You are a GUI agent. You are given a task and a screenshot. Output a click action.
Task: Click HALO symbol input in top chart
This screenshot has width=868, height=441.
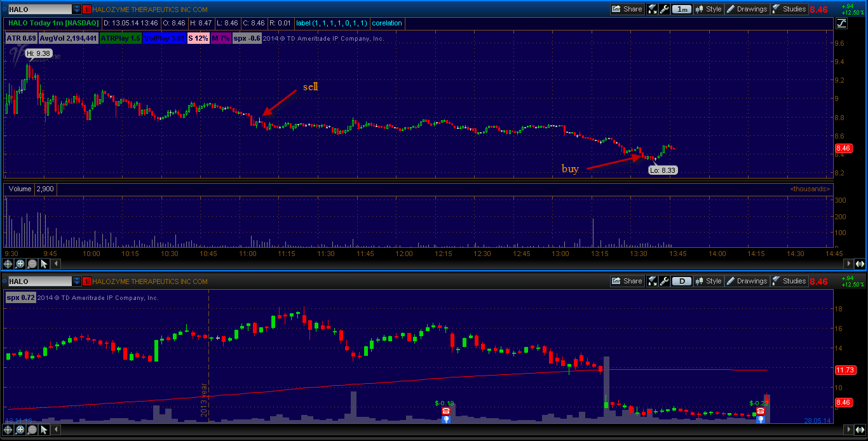[39, 10]
